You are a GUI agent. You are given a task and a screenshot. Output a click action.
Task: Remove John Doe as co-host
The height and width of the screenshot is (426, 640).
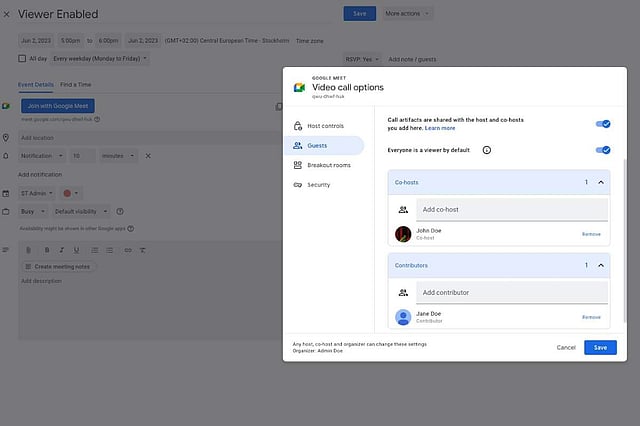(x=591, y=234)
